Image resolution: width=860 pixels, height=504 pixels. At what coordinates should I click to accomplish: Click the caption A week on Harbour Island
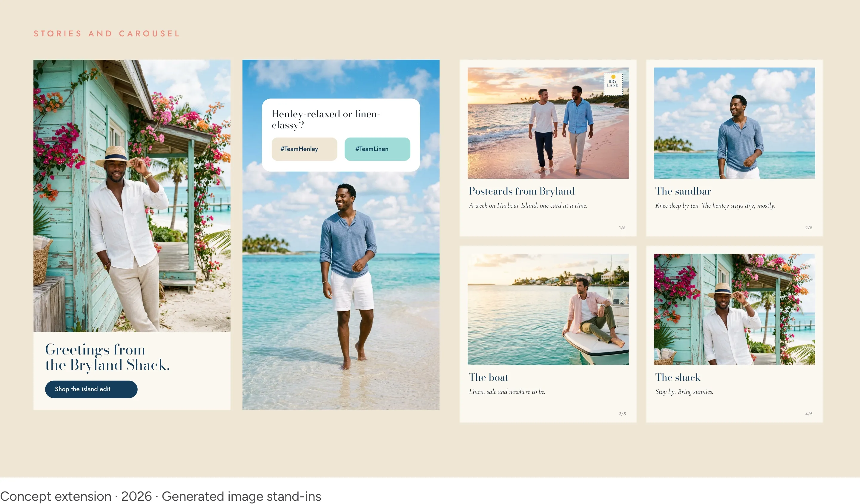pos(528,205)
